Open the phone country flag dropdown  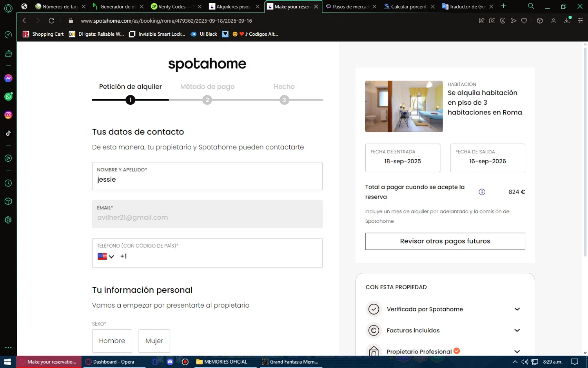point(106,256)
